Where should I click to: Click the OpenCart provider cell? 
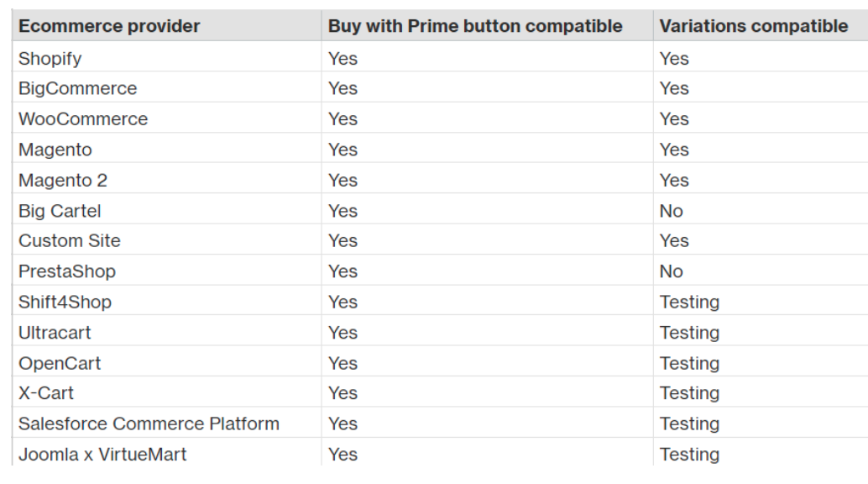click(x=60, y=363)
